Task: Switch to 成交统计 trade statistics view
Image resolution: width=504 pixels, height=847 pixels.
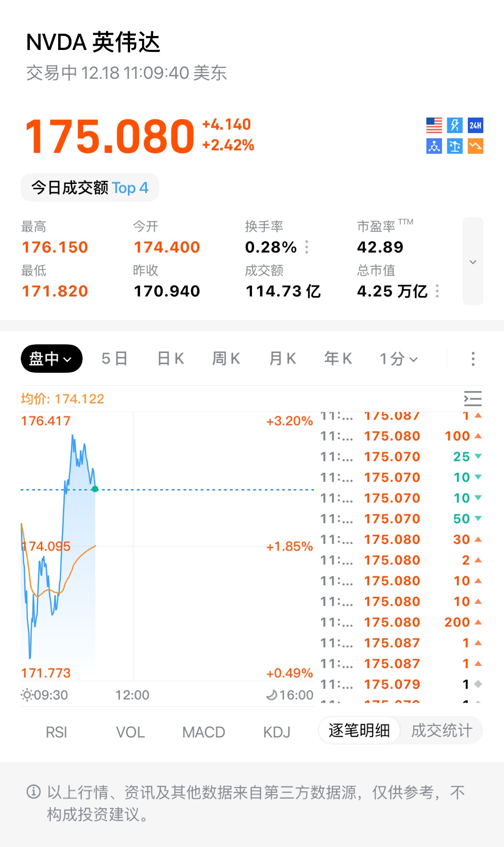Action: (442, 731)
